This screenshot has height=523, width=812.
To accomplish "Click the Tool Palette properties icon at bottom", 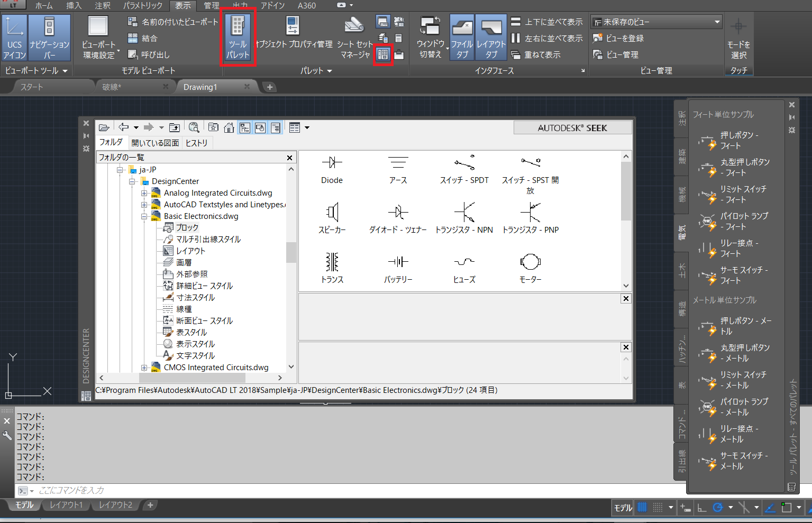I will pos(792,487).
